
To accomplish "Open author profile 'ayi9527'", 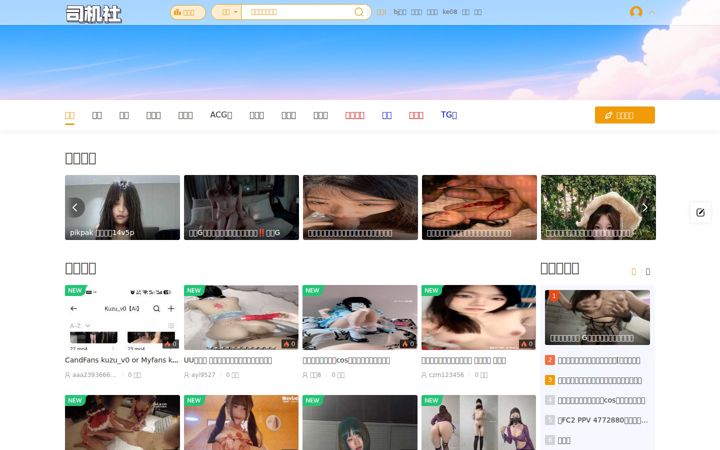I will tap(200, 375).
